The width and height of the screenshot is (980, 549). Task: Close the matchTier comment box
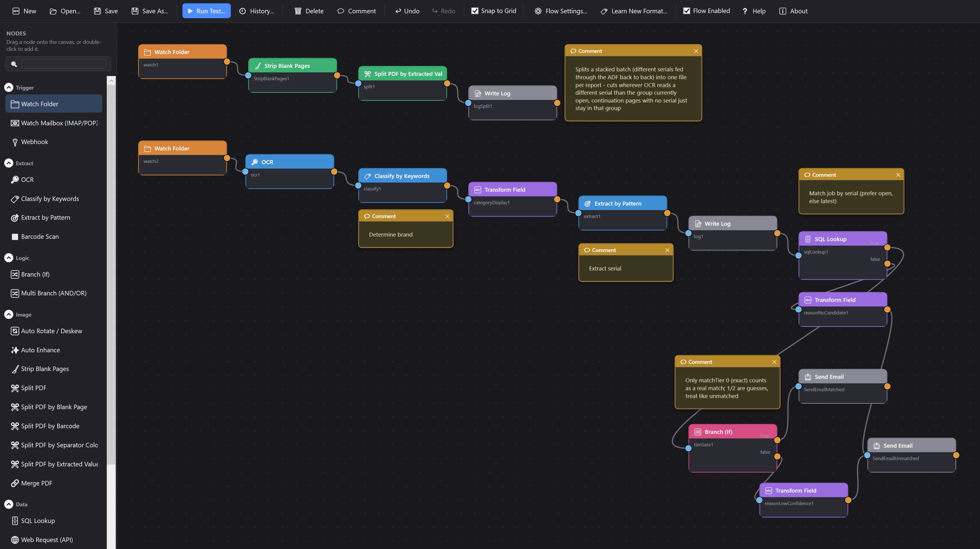click(x=774, y=362)
